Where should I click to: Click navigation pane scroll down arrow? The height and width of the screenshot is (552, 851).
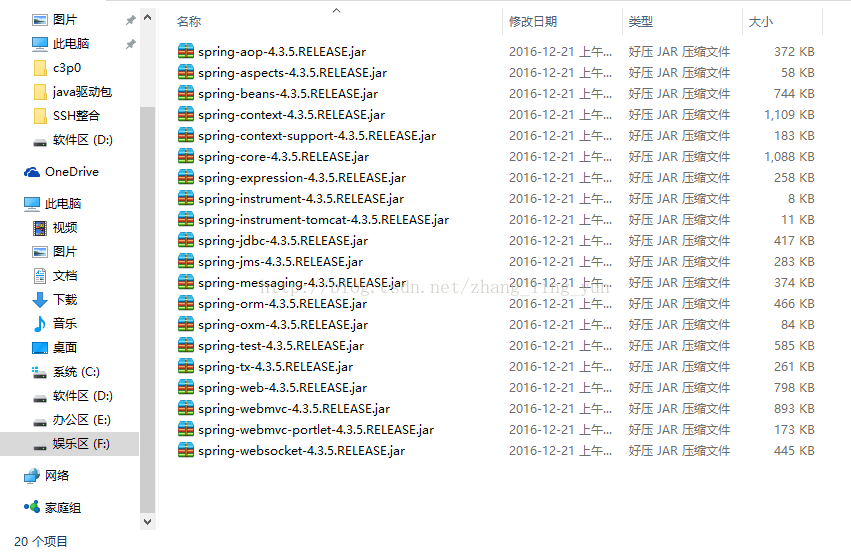point(147,522)
